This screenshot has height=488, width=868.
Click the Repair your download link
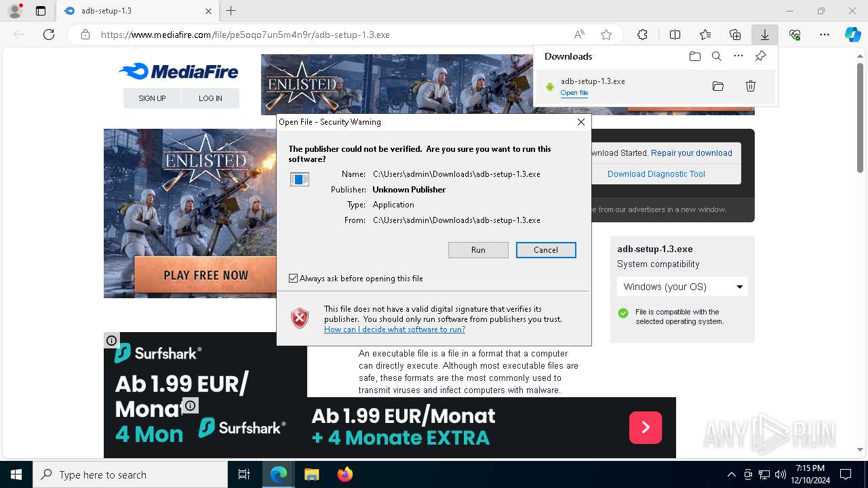[692, 153]
